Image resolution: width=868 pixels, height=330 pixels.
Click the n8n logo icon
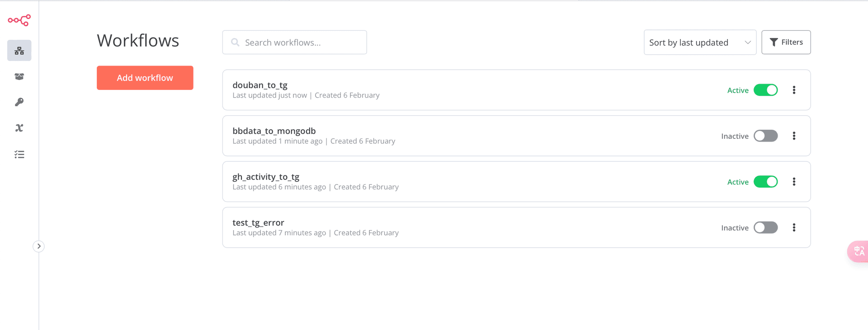pos(19,20)
